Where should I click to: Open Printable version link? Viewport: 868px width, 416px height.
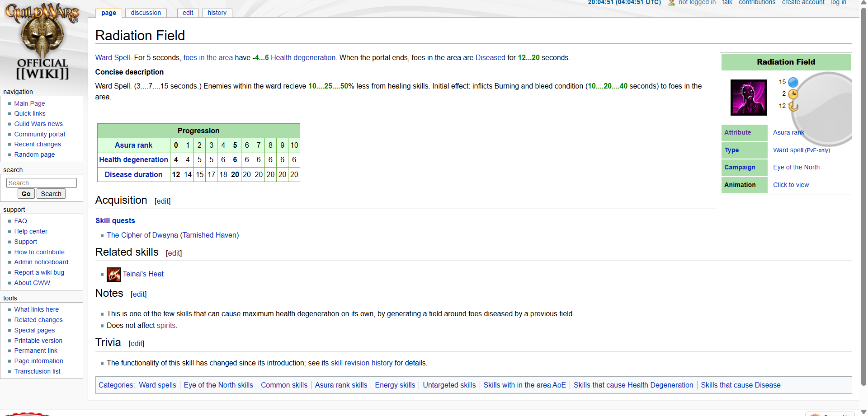pyautogui.click(x=38, y=341)
